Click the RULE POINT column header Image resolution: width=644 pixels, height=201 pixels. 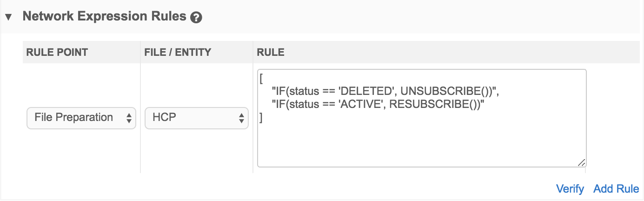(57, 53)
